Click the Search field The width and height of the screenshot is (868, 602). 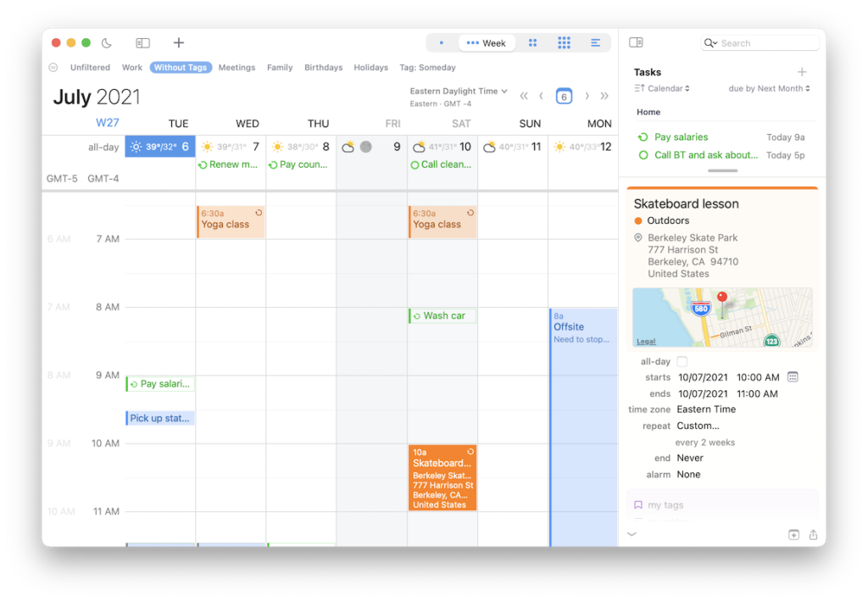click(x=760, y=42)
